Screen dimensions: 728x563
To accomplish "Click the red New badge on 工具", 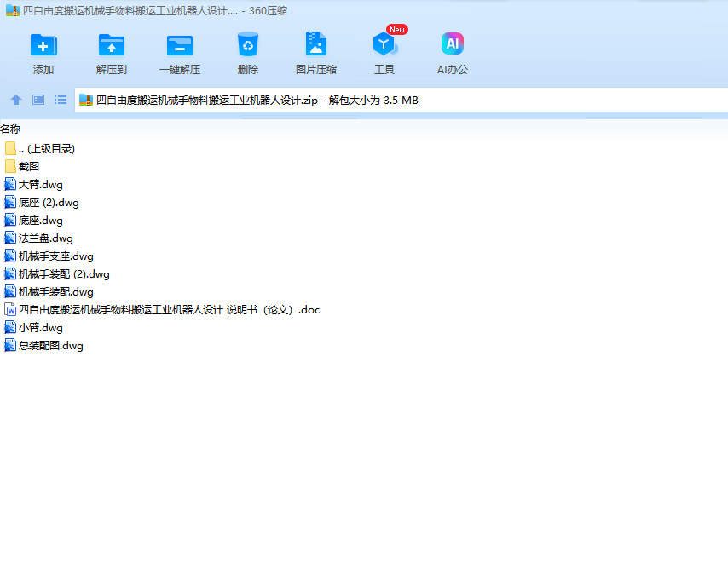I will coord(397,29).
